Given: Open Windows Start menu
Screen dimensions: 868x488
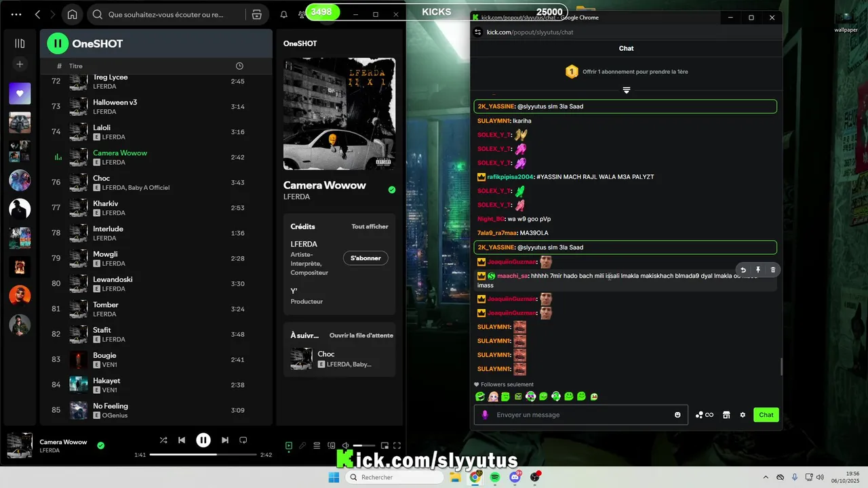Looking at the screenshot, I should [x=334, y=477].
